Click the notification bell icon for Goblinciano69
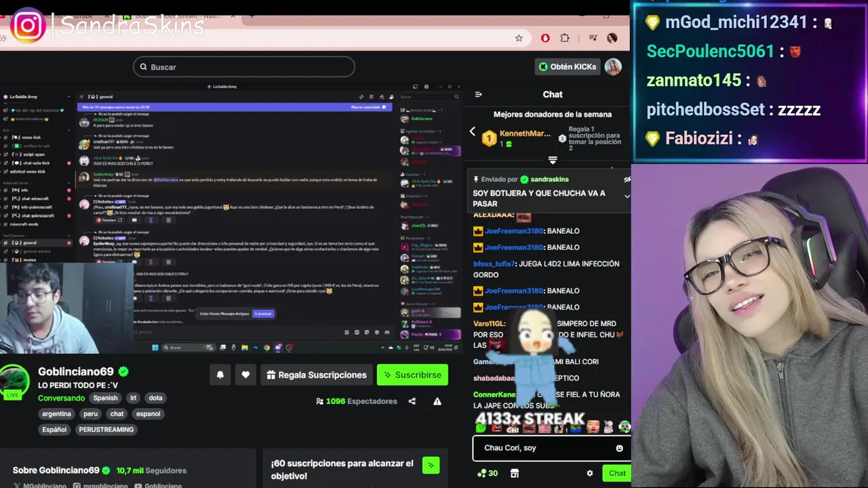868x488 pixels. click(220, 375)
